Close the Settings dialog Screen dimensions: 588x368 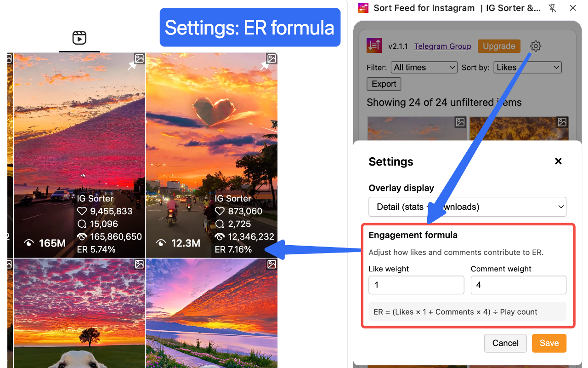[x=558, y=161]
